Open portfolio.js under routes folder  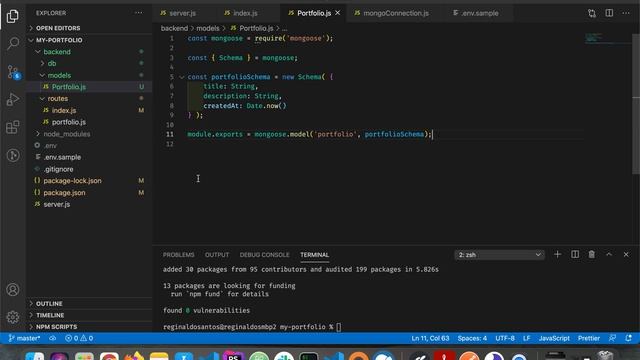click(x=69, y=122)
